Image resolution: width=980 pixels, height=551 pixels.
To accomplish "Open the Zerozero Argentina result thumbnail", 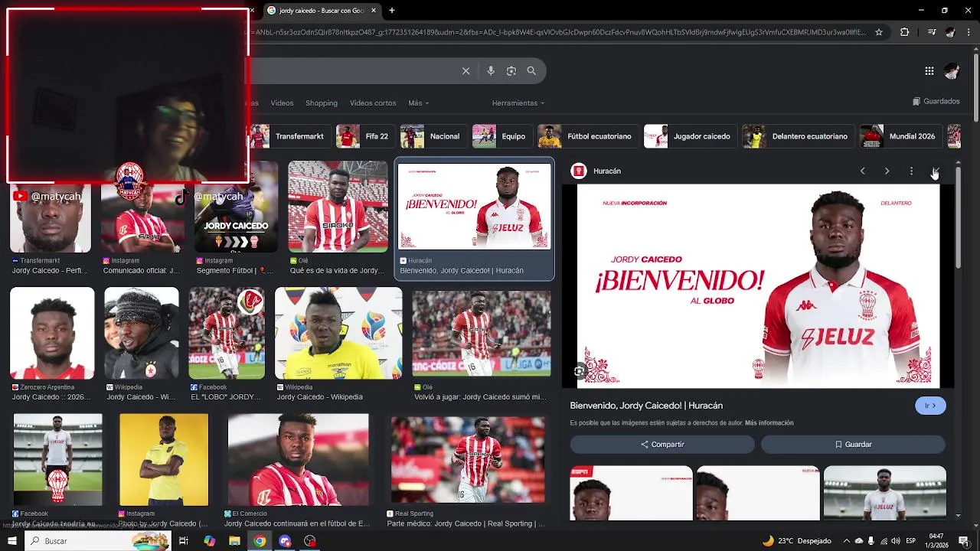I will [x=52, y=334].
